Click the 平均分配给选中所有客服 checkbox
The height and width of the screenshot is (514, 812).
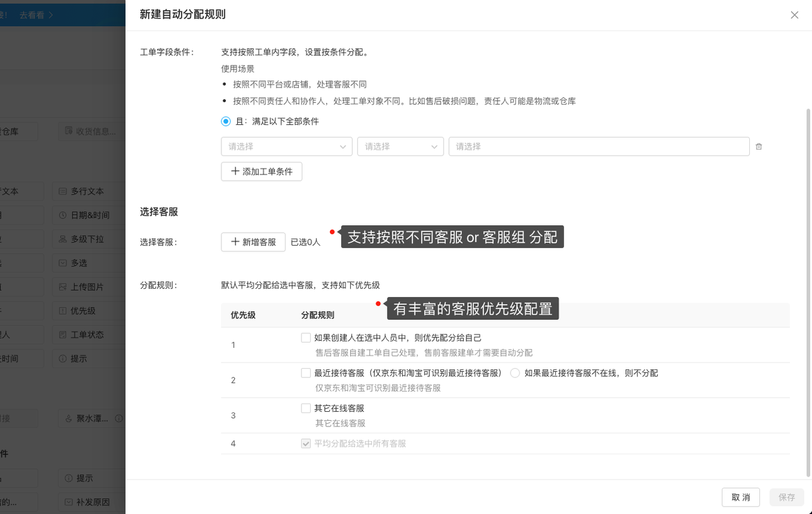point(306,444)
